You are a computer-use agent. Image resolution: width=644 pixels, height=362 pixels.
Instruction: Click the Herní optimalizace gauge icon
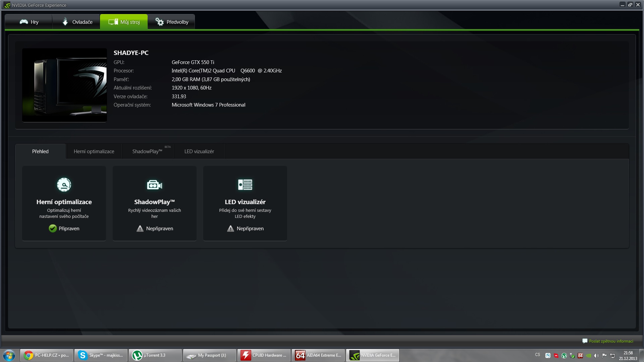64,184
